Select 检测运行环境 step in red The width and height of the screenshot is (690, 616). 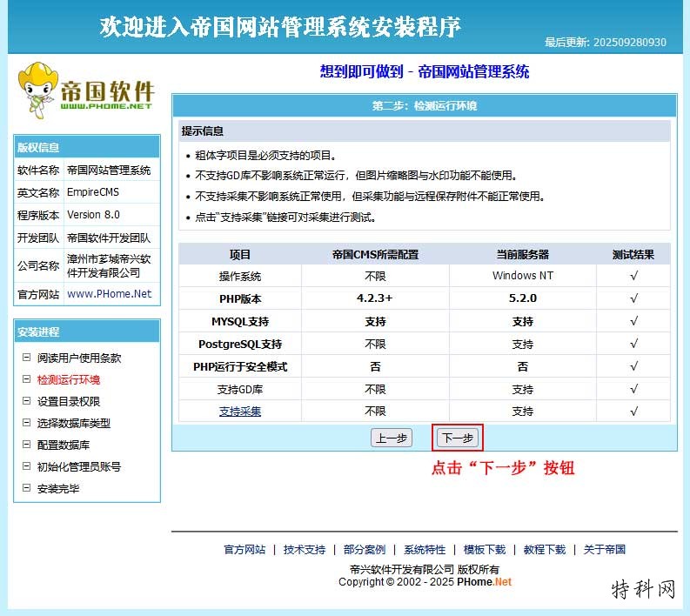(x=69, y=379)
